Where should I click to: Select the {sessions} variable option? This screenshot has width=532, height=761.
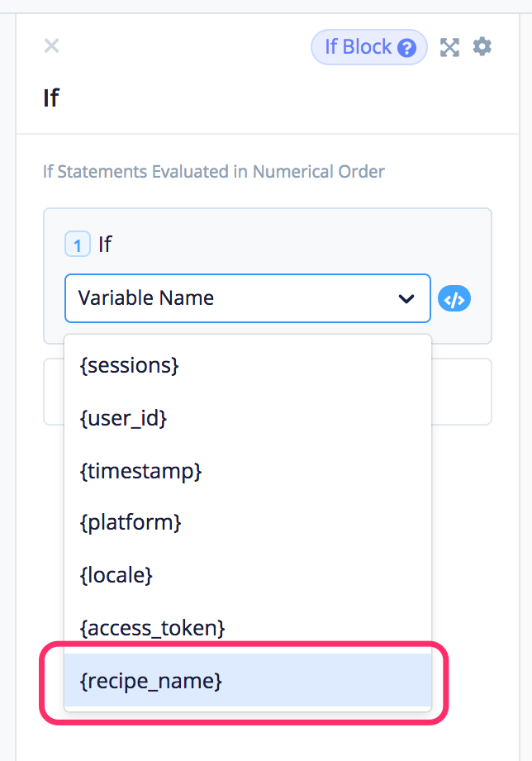pyautogui.click(x=129, y=364)
